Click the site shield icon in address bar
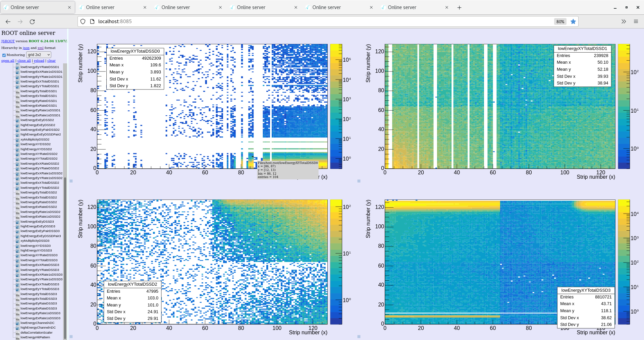The height and width of the screenshot is (340, 644). pos(83,21)
